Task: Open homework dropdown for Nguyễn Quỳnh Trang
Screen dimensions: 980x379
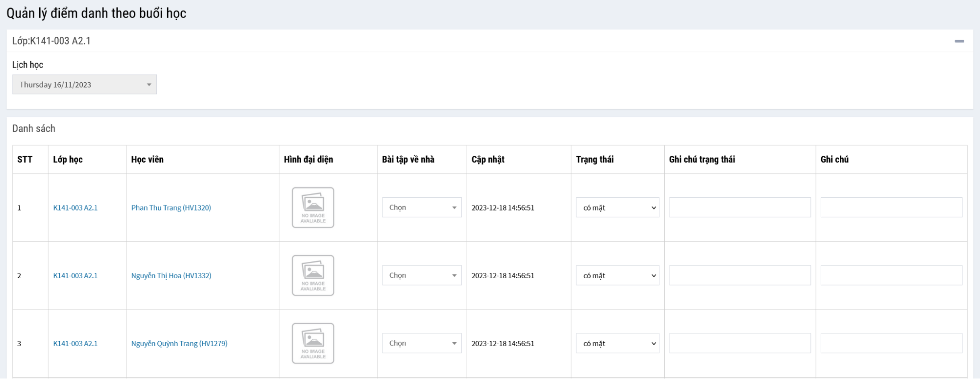Action: pos(422,343)
